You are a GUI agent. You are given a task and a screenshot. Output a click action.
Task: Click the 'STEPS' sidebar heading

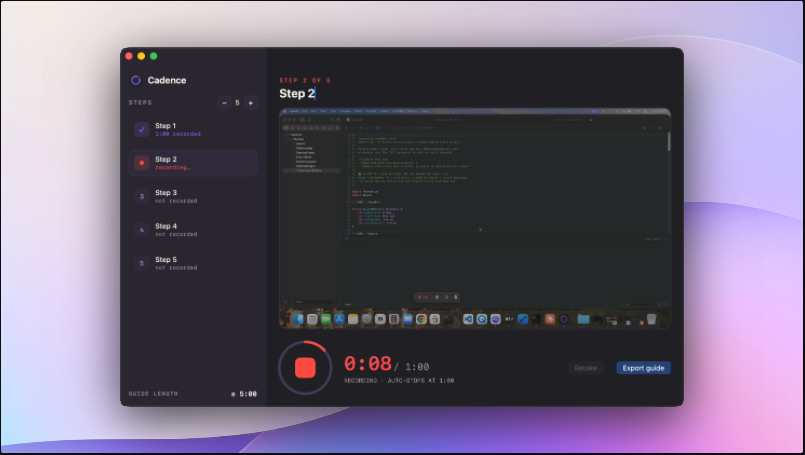pos(140,103)
